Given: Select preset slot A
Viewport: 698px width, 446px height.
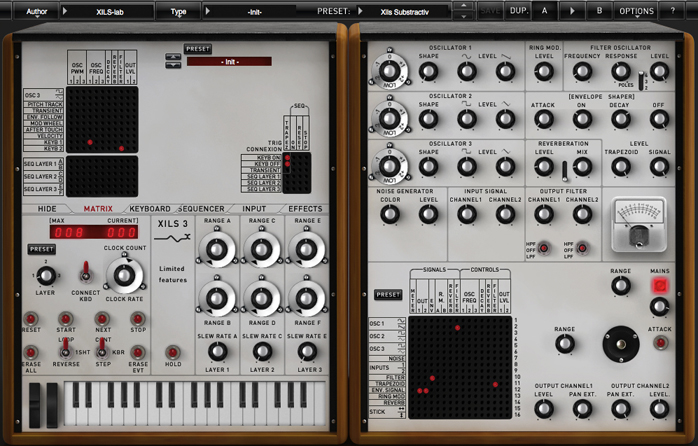Looking at the screenshot, I should (x=544, y=11).
